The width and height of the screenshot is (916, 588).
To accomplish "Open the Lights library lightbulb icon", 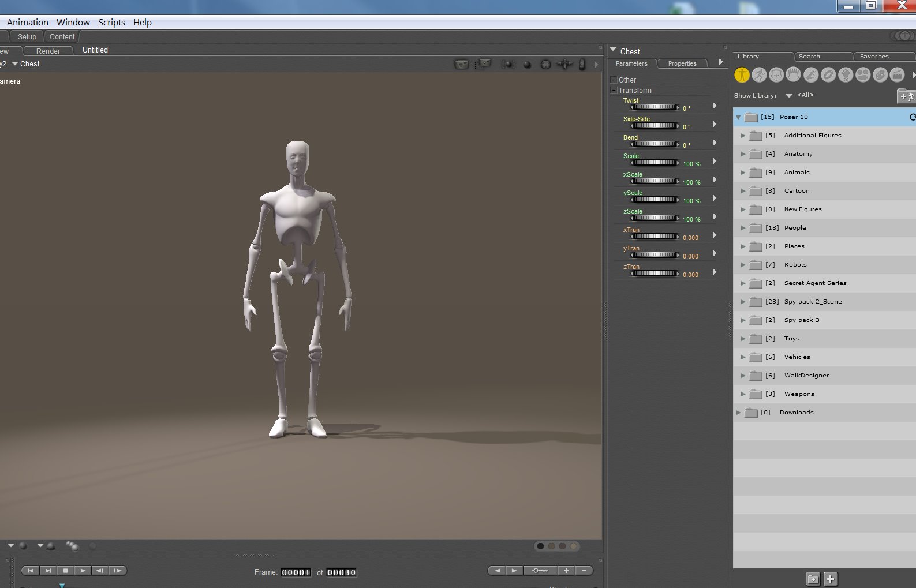I will tap(846, 75).
